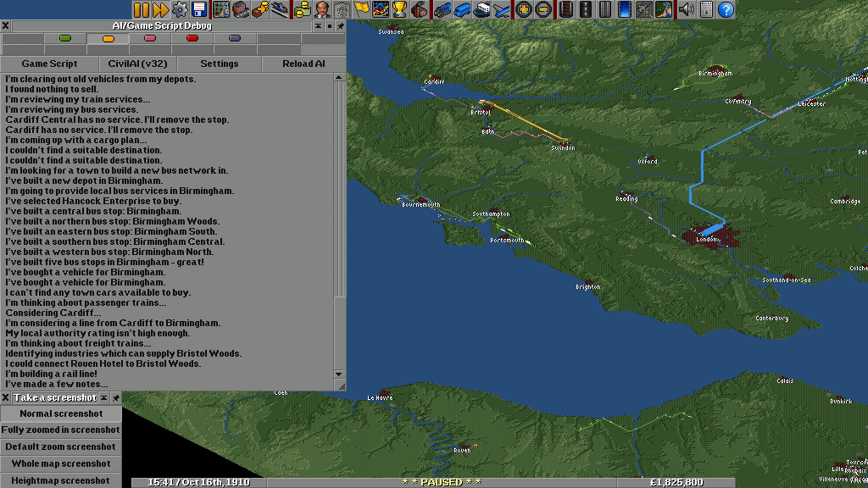Image resolution: width=868 pixels, height=488 pixels.
Task: Click Whole map screenshot button
Action: [61, 463]
